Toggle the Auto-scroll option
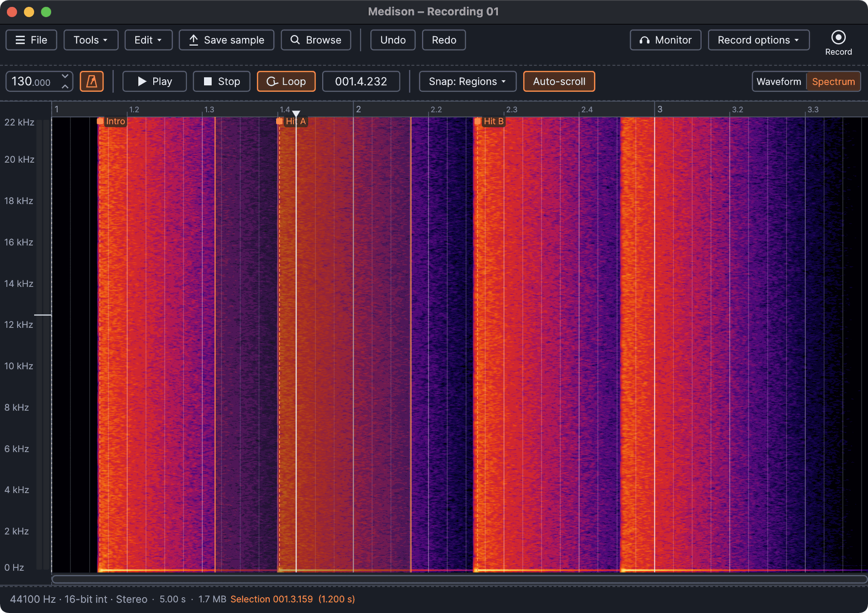 pyautogui.click(x=559, y=81)
